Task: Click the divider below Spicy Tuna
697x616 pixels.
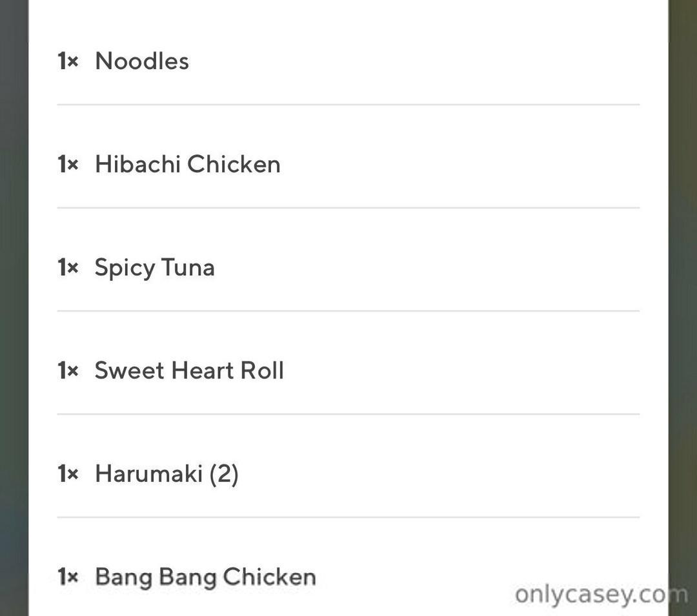Action: (348, 311)
